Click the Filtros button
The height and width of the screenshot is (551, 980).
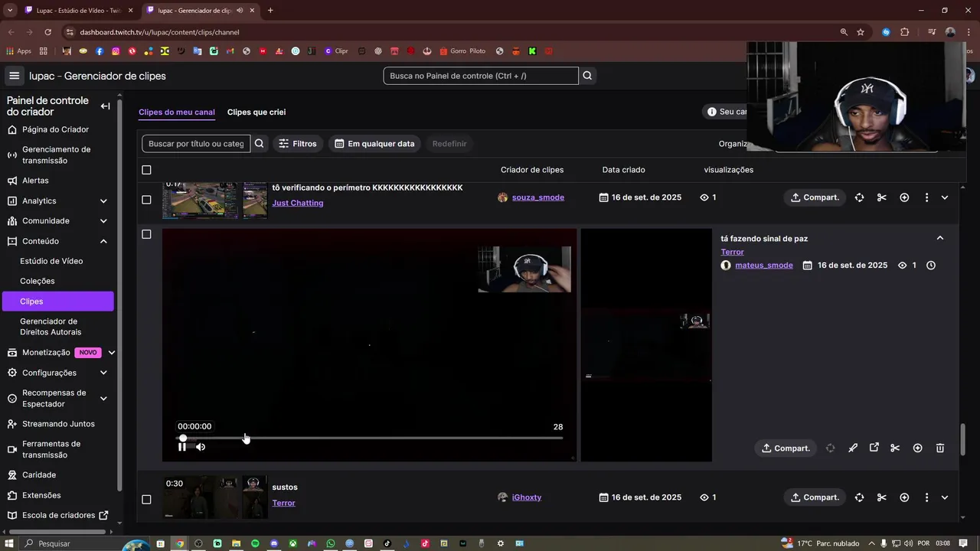coord(297,143)
